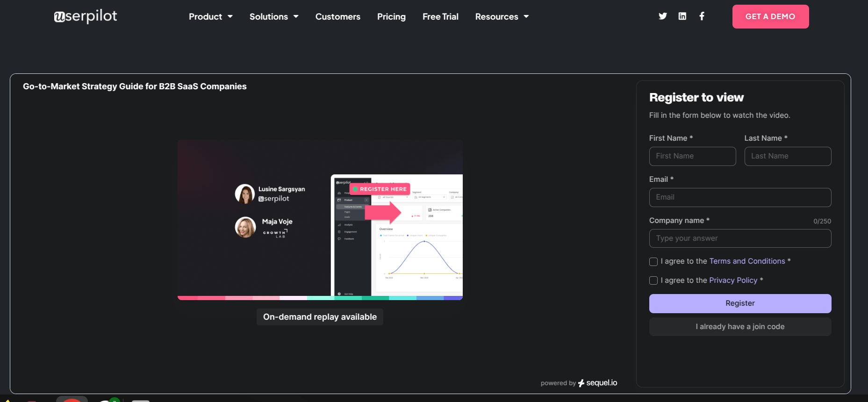Expand the Resources dropdown menu

coord(502,17)
